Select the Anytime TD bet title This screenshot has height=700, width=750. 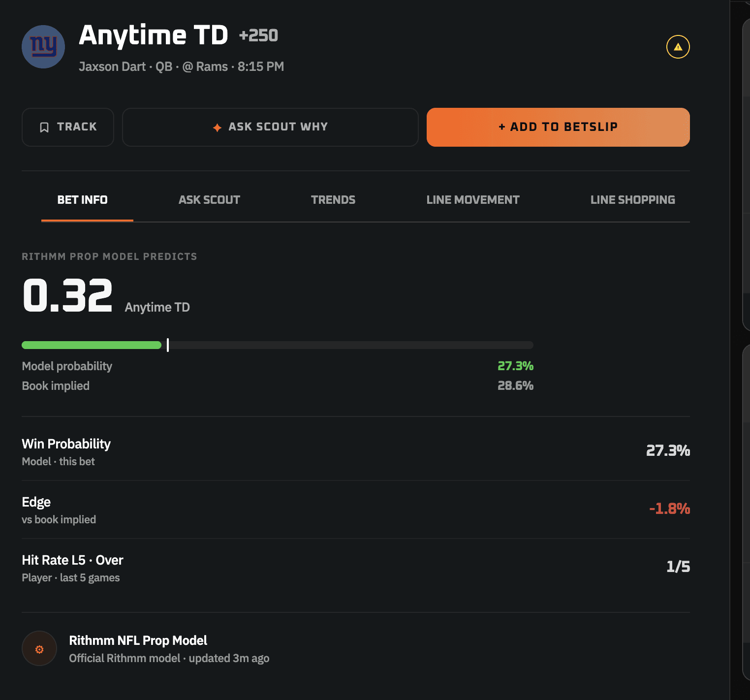pyautogui.click(x=154, y=35)
